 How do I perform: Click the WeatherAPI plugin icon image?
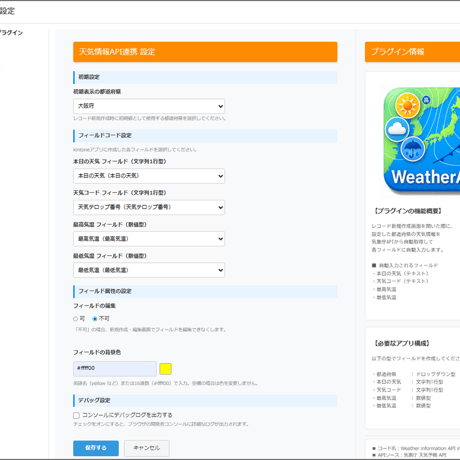pos(422,140)
